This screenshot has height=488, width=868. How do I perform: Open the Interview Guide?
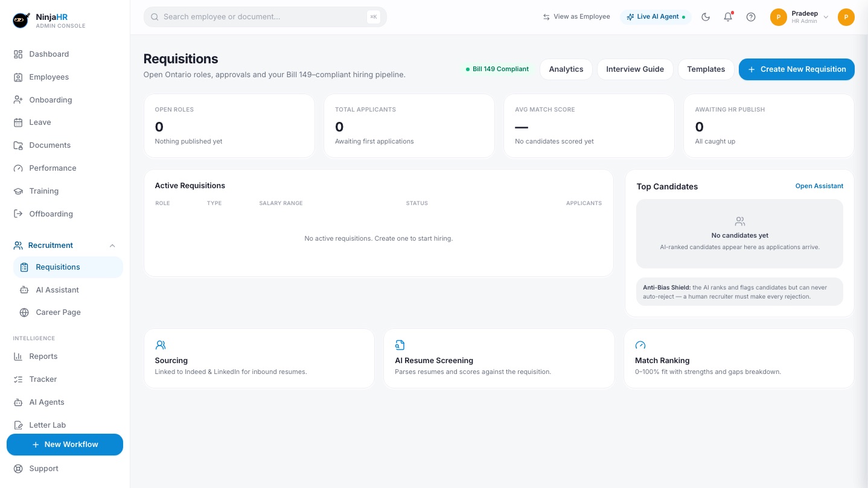point(635,69)
